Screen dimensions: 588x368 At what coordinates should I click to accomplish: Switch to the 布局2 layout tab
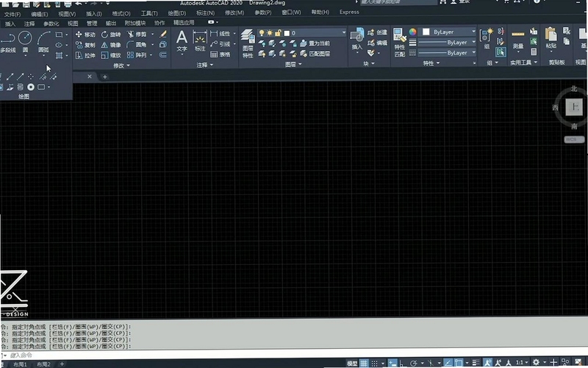click(x=43, y=364)
